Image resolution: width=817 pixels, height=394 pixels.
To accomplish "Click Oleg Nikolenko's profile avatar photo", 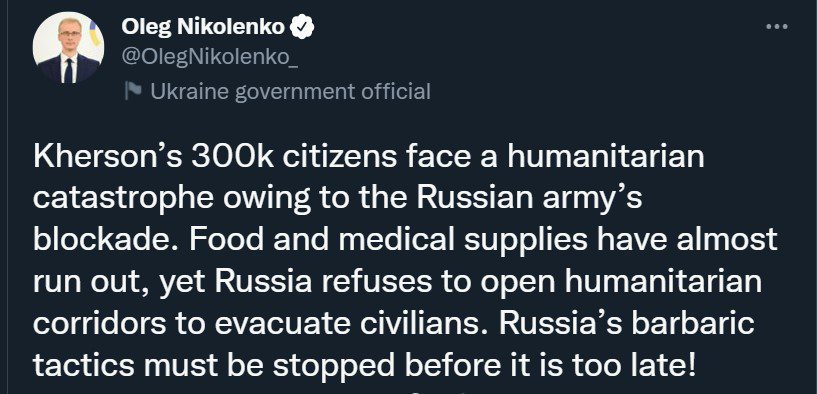I will 68,47.
